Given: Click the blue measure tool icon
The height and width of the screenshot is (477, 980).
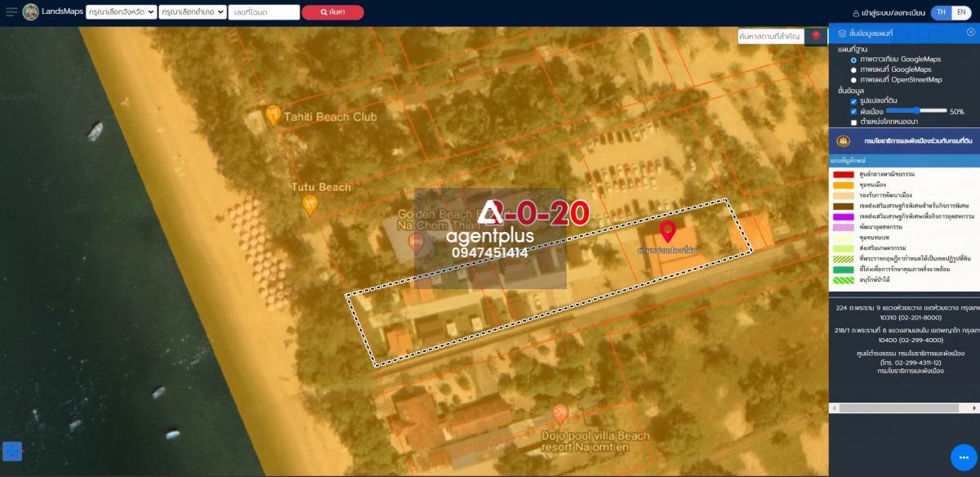Looking at the screenshot, I should 12,451.
